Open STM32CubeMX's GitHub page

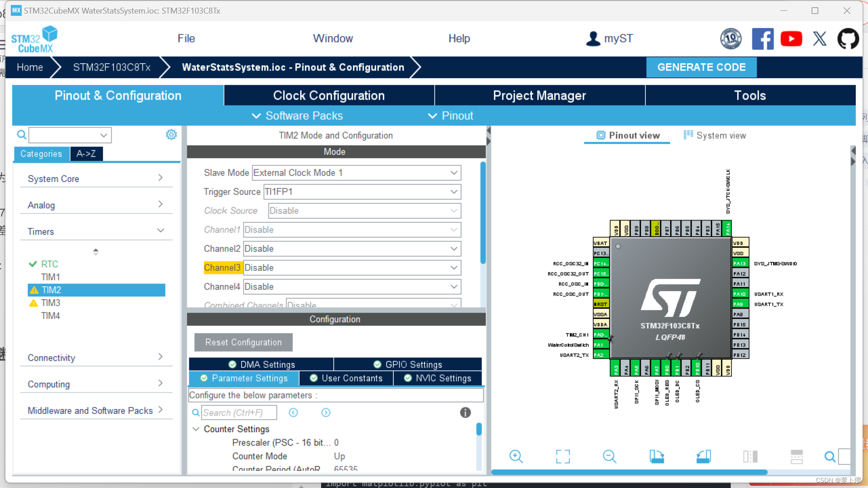click(x=848, y=38)
